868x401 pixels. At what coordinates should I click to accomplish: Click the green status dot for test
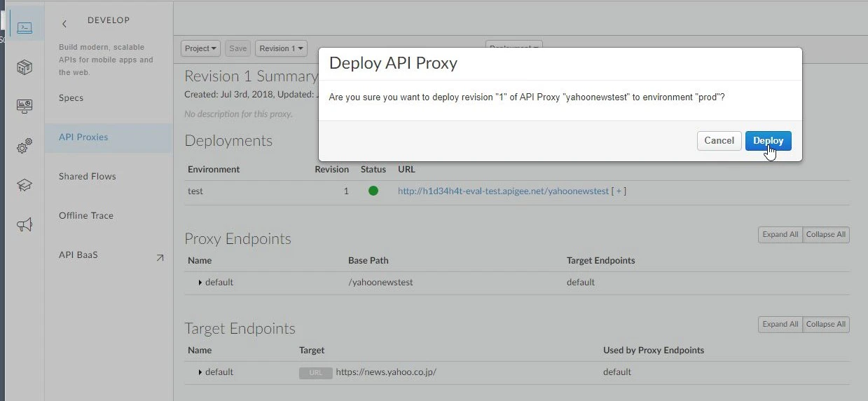pyautogui.click(x=373, y=191)
